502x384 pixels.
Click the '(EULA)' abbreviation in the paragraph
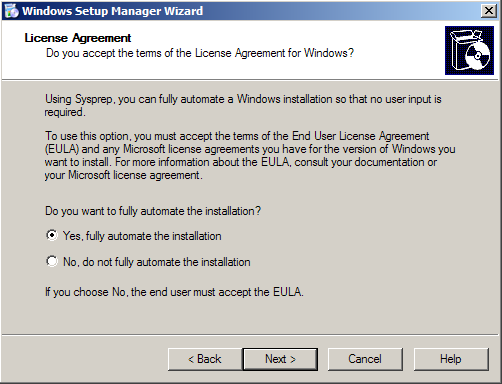click(x=62, y=149)
